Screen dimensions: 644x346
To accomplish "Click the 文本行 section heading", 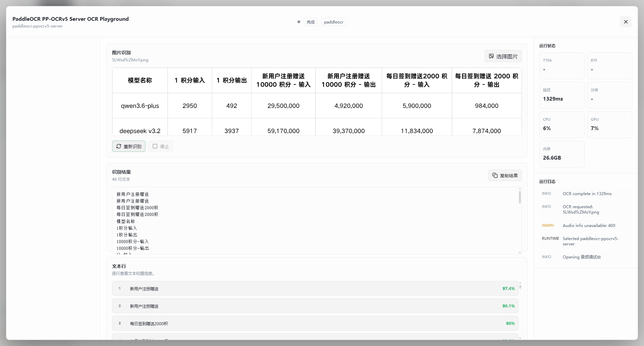I will [x=119, y=266].
